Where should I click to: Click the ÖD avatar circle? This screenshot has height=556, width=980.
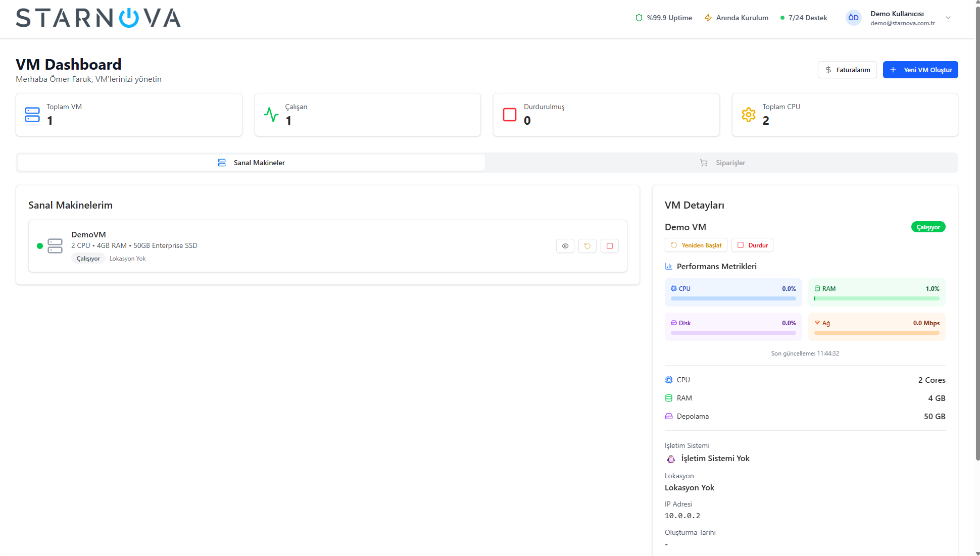[853, 17]
